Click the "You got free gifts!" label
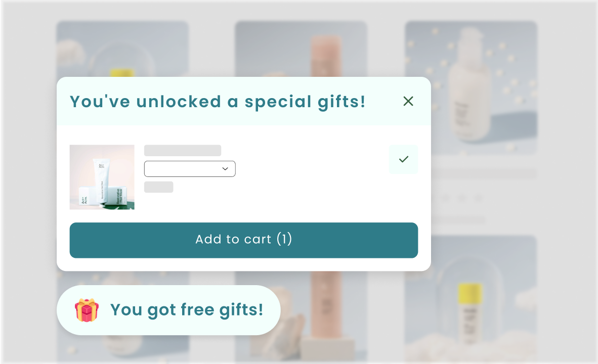The height and width of the screenshot is (364, 598). click(187, 309)
